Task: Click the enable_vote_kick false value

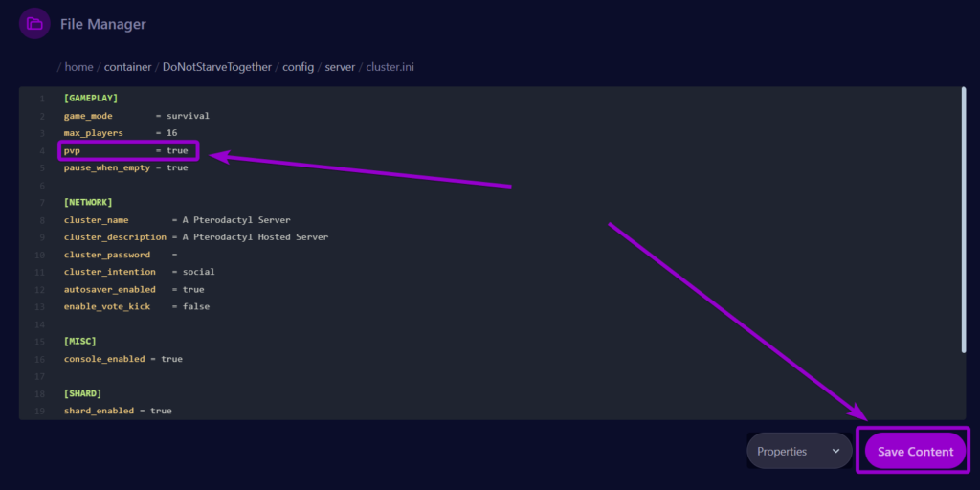Action: [195, 306]
